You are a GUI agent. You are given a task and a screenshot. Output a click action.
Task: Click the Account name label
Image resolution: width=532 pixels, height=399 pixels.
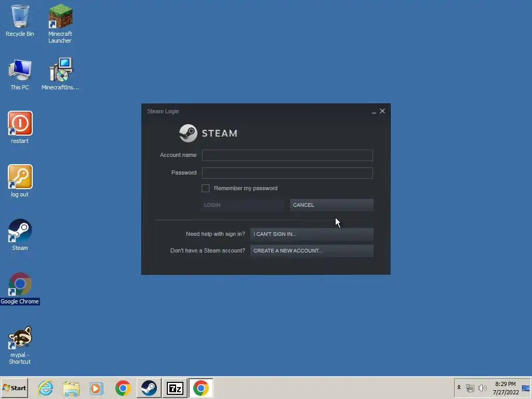point(178,155)
